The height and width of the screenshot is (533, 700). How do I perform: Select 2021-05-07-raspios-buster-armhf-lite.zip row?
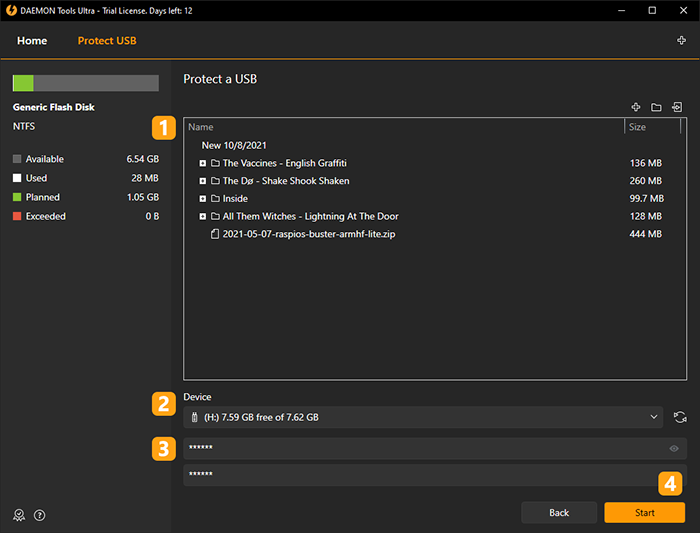coord(435,234)
